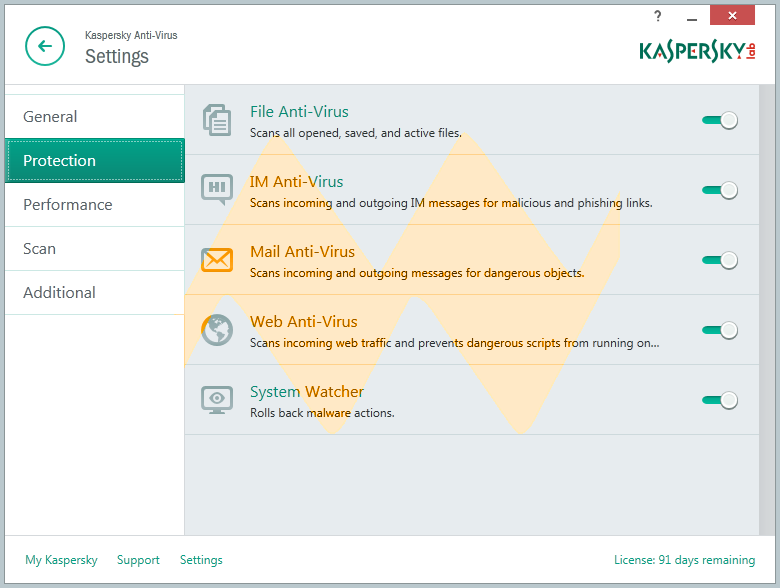Image resolution: width=780 pixels, height=588 pixels.
Task: Click 'Scans all opened, saved, and active files.'
Action: point(356,133)
